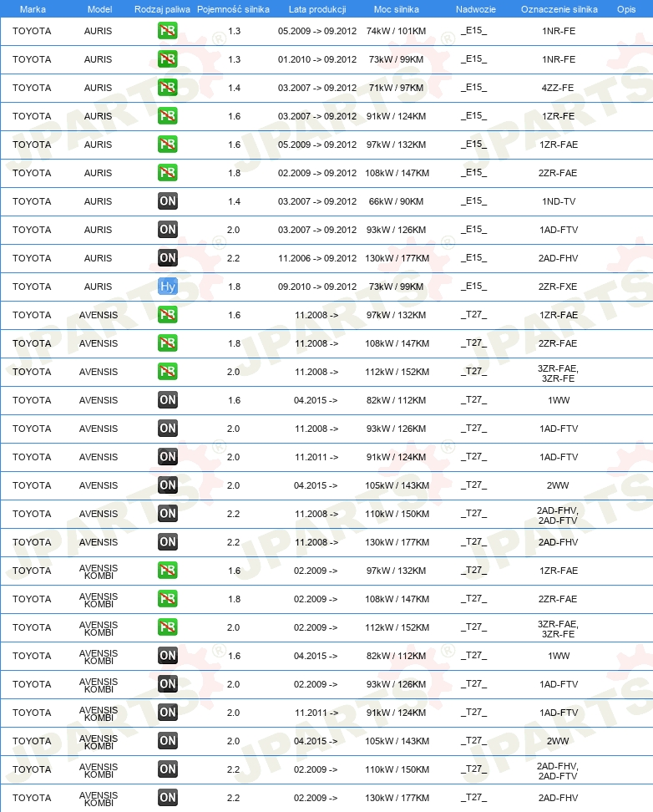
Task: Click the power cell 71kW / 97KM
Action: (396, 88)
